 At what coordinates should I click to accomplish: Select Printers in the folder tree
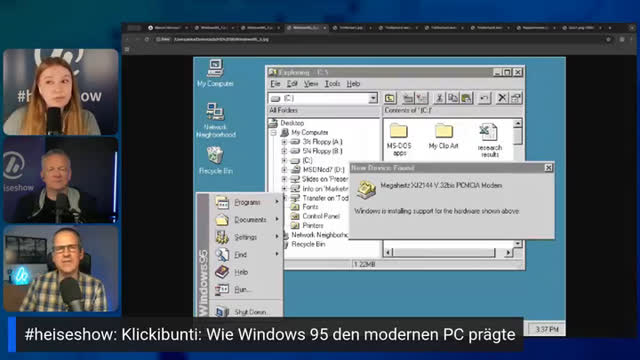[313, 226]
